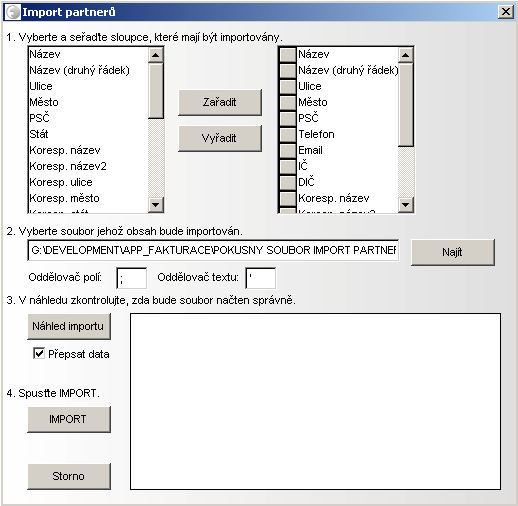This screenshot has width=518, height=506.
Task: Click the scroll down arrow of left column list
Action: (155, 204)
